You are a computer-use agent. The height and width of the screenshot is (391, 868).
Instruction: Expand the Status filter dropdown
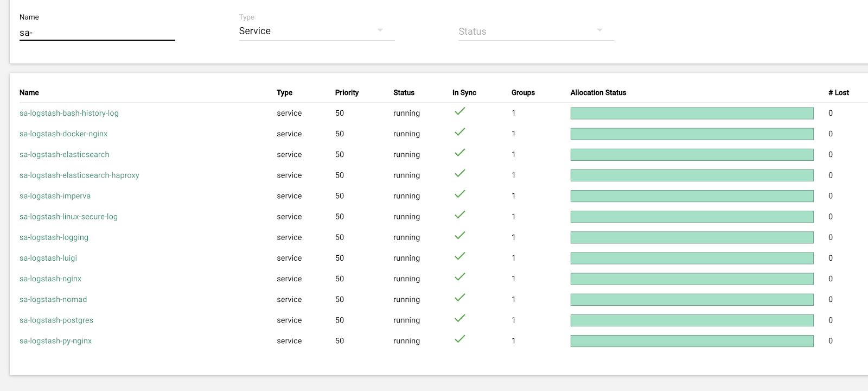pos(536,31)
